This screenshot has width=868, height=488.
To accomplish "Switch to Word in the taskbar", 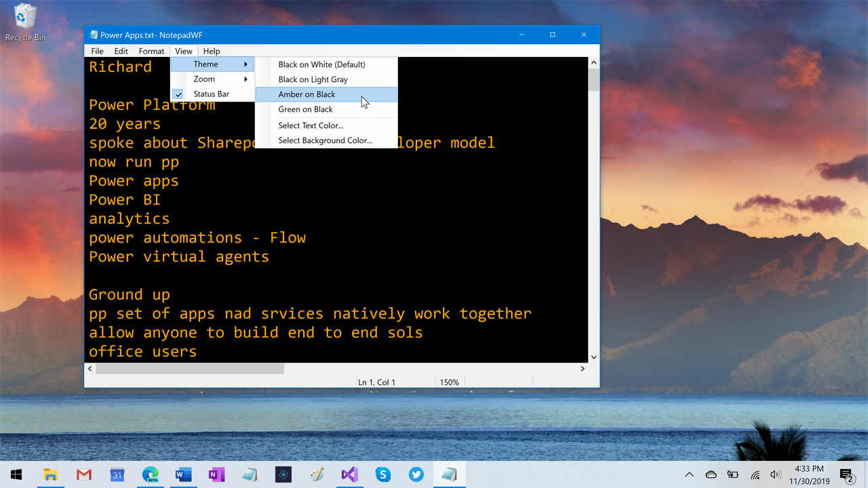I will click(183, 474).
